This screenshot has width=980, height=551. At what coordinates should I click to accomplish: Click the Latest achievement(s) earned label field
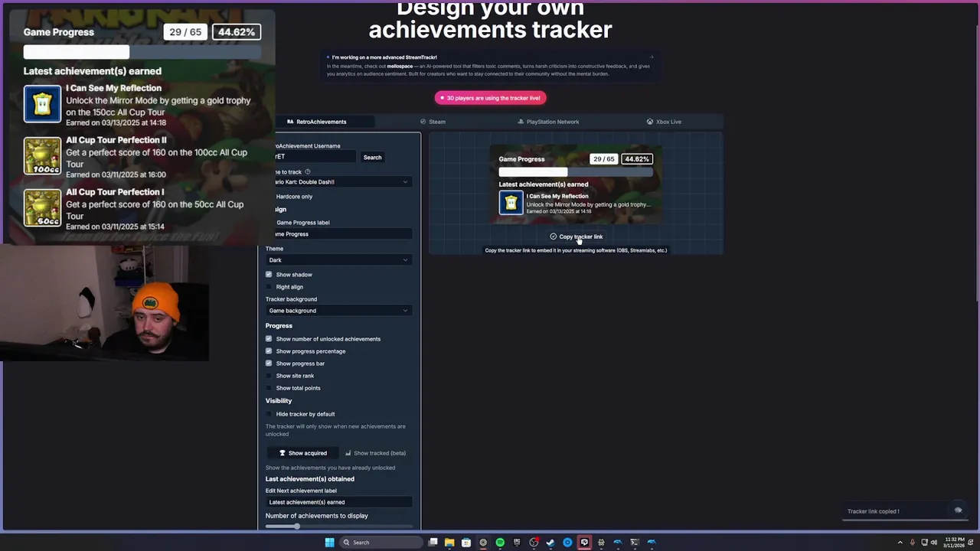[x=338, y=502]
